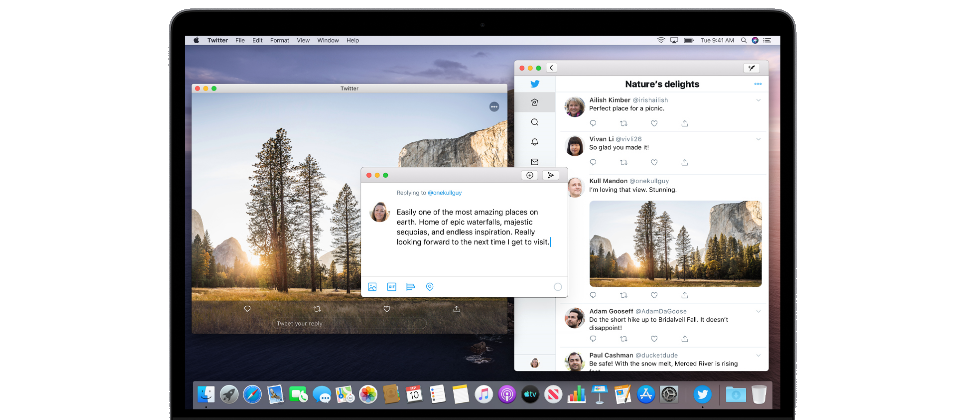Screen dimensions: 960x420
Task: Open the File menu
Action: pos(240,40)
